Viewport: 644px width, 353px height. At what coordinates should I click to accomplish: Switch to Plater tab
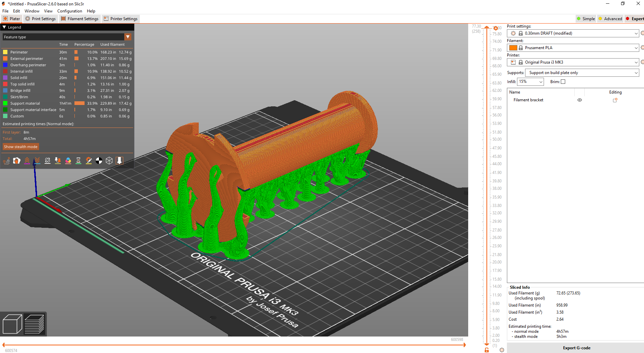click(x=12, y=19)
